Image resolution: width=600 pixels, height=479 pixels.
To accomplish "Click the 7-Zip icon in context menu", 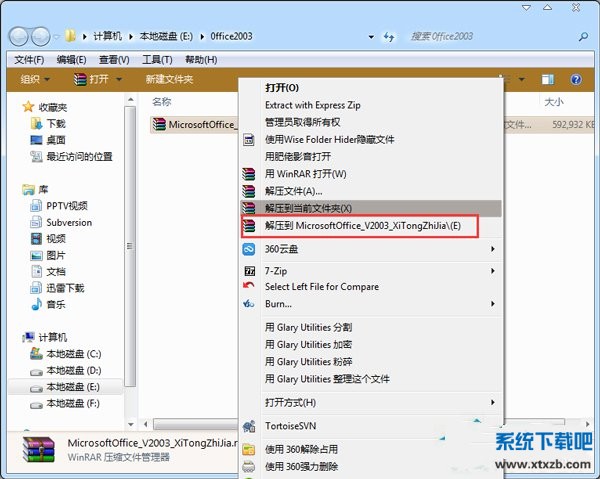I will 250,271.
